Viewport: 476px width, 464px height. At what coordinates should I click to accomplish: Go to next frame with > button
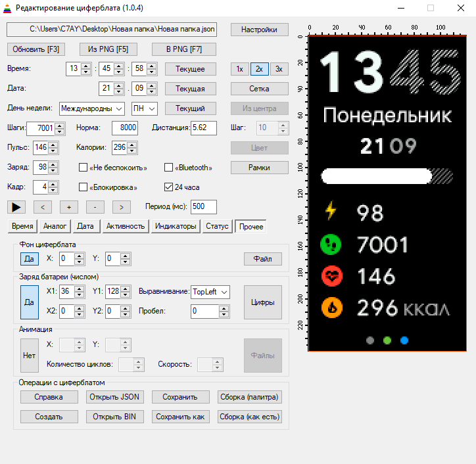122,207
